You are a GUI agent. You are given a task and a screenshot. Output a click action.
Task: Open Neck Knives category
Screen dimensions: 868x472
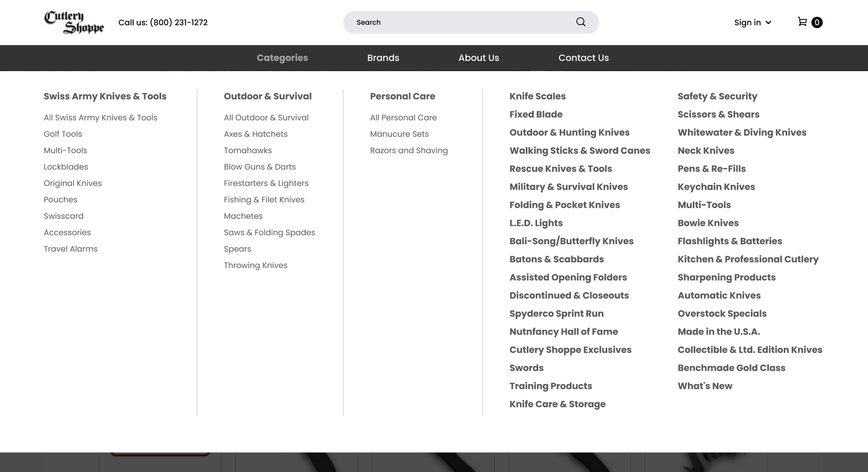tap(706, 151)
